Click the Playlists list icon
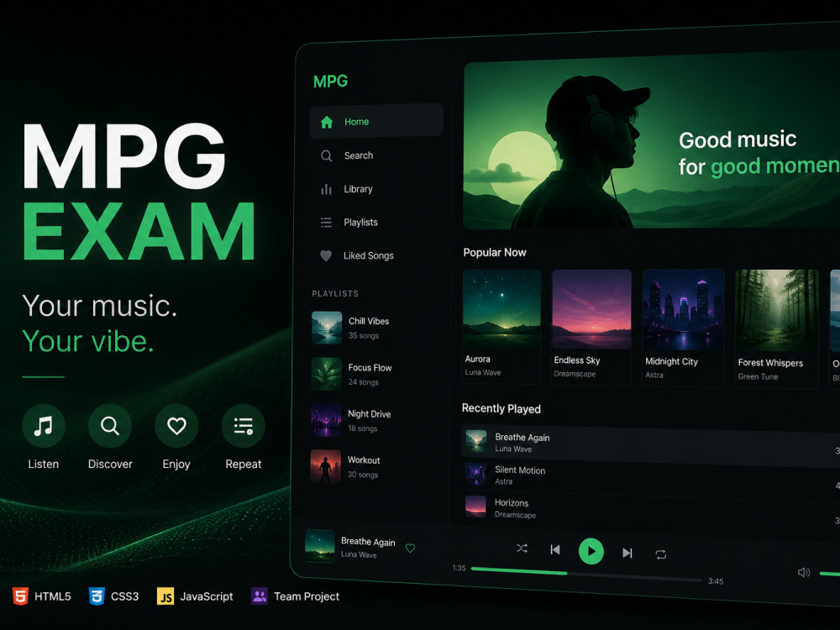840x630 pixels. tap(326, 223)
